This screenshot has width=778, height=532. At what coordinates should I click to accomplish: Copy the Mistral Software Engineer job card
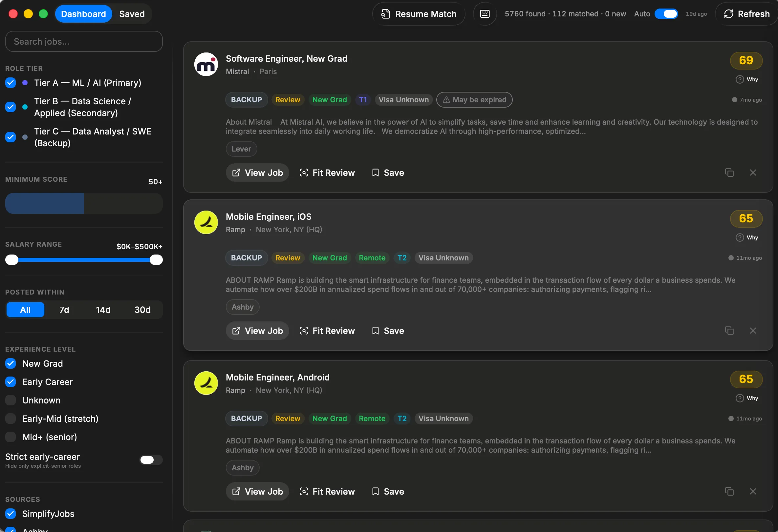click(x=729, y=173)
